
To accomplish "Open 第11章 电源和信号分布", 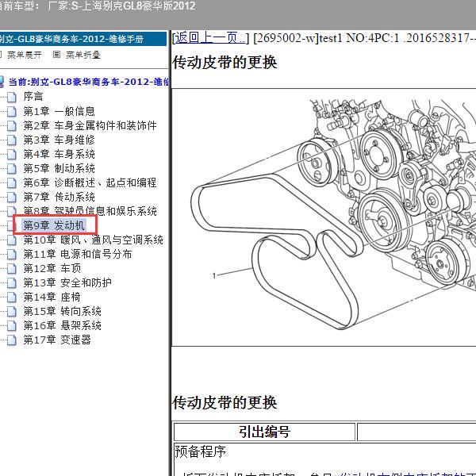I will tap(78, 254).
